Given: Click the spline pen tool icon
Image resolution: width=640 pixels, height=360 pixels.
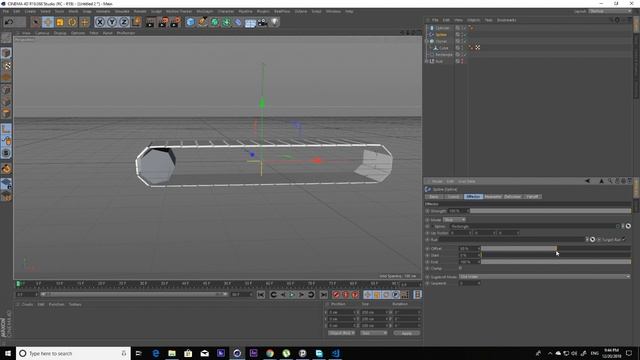Looking at the screenshot, I should point(202,22).
